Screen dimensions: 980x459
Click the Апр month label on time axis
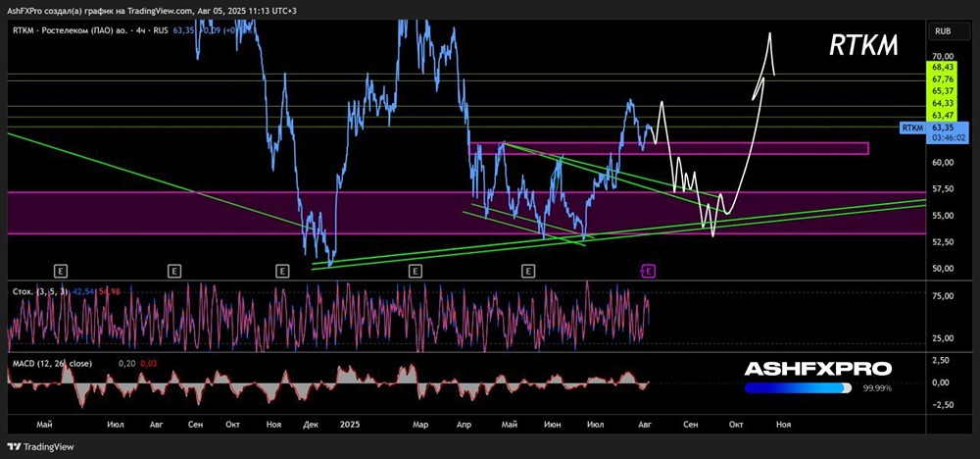click(464, 425)
